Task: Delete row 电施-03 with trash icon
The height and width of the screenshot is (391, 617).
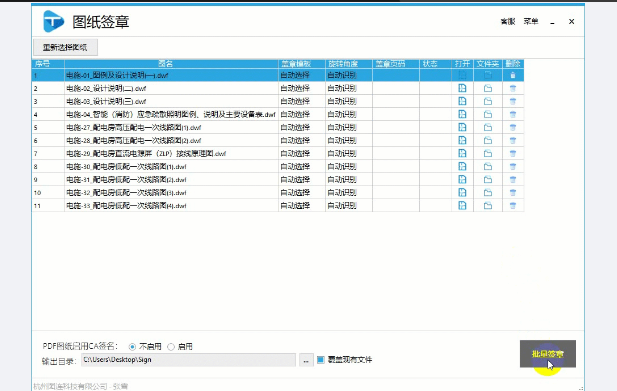Action: coord(513,101)
